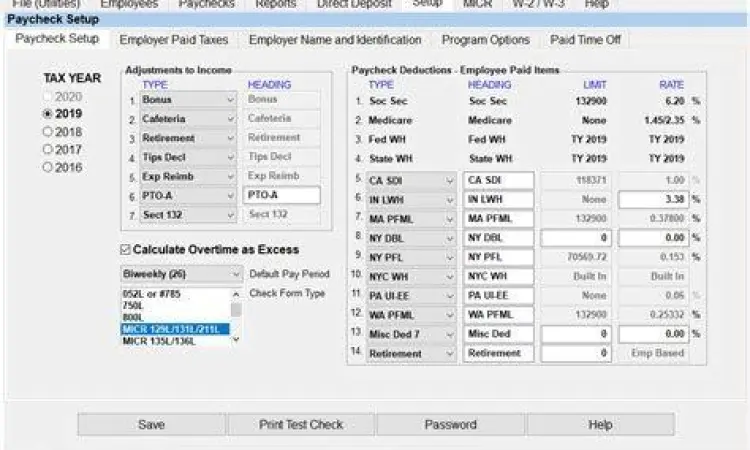The width and height of the screenshot is (750, 450).
Task: Click the CA SDI heading field
Action: (498, 180)
